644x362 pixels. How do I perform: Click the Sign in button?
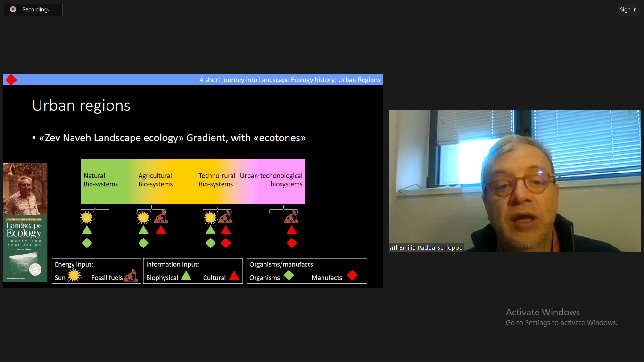pyautogui.click(x=628, y=9)
